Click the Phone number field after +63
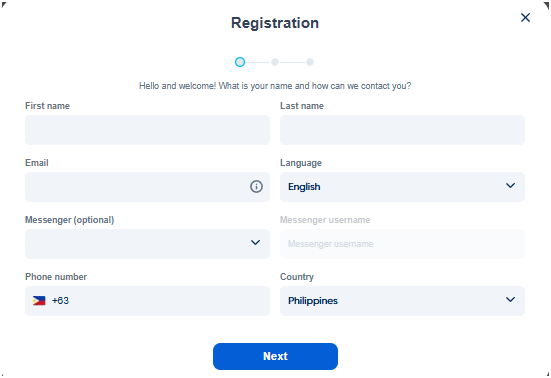This screenshot has height=378, width=551. click(x=169, y=301)
